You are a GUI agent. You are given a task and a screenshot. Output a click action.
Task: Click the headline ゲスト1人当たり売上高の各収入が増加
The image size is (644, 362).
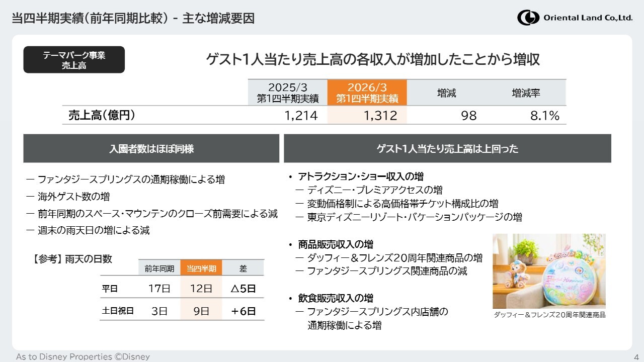tap(373, 59)
